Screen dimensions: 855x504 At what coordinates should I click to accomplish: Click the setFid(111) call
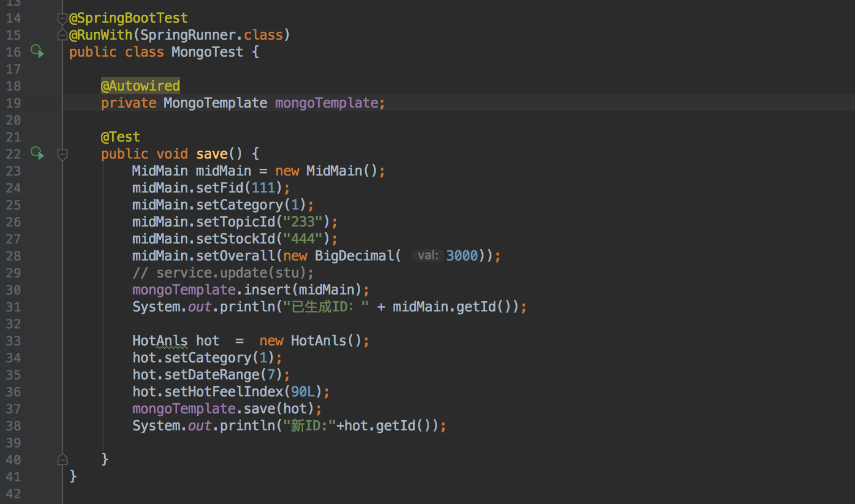point(239,188)
